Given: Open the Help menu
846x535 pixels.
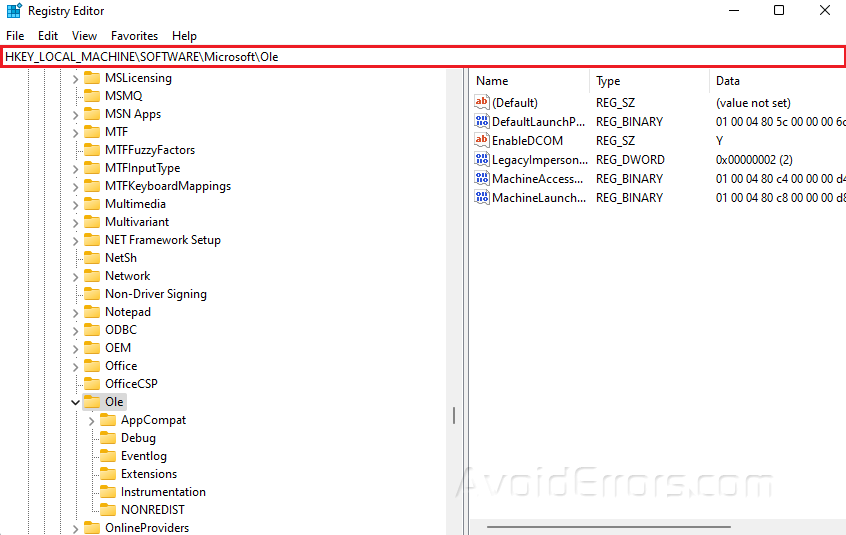Looking at the screenshot, I should [x=184, y=36].
